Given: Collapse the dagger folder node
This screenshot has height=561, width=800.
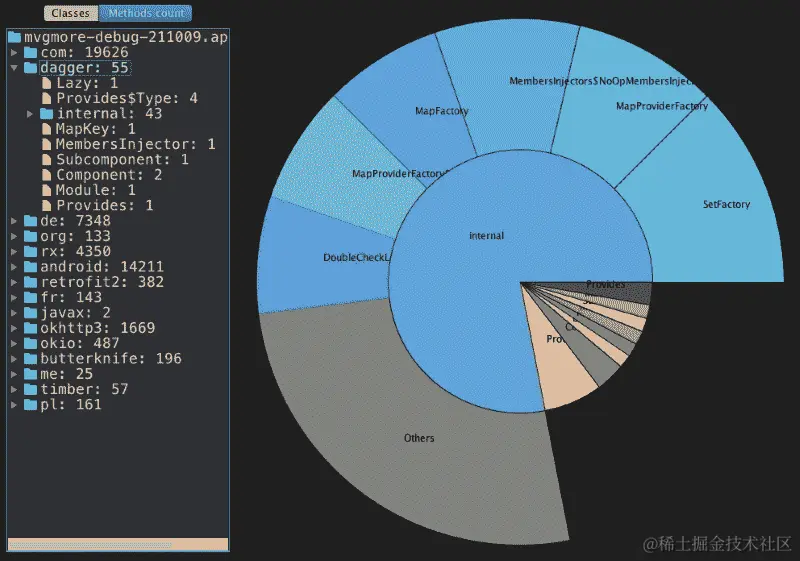Looking at the screenshot, I should coord(14,68).
